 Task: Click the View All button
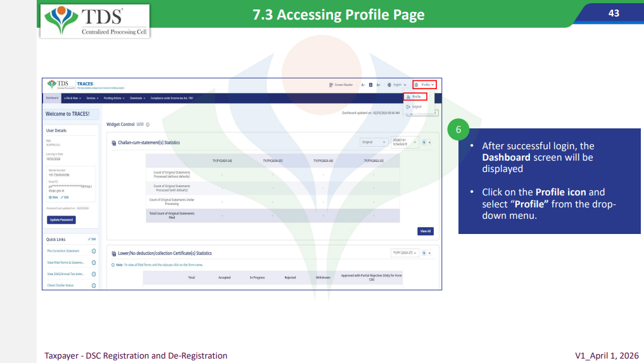pos(425,231)
